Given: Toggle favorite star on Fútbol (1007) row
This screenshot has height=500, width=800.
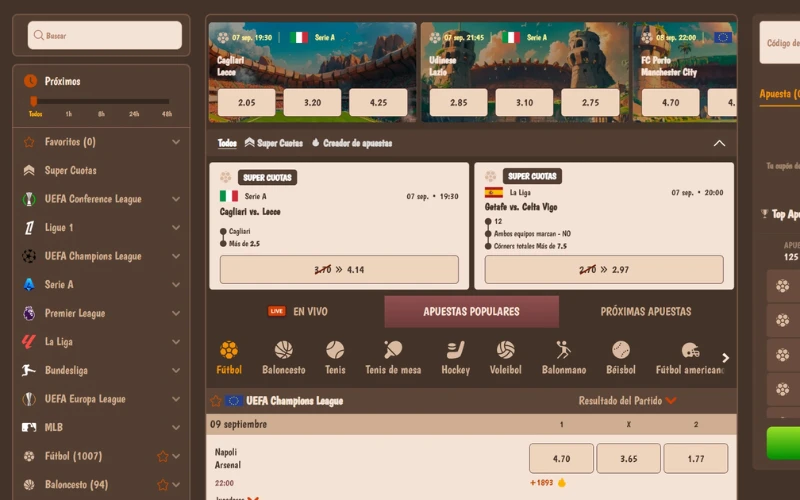Looking at the screenshot, I should pyautogui.click(x=163, y=456).
